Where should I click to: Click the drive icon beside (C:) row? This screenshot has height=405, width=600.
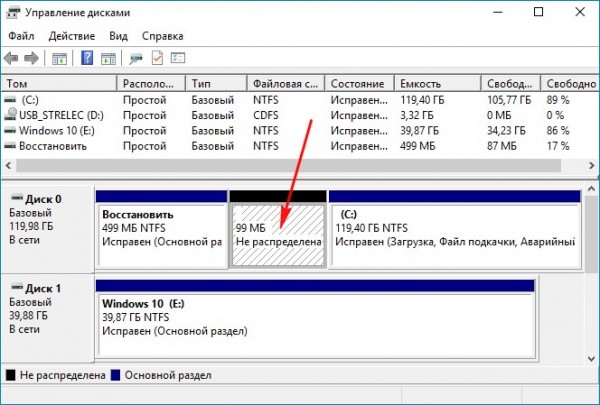click(10, 100)
